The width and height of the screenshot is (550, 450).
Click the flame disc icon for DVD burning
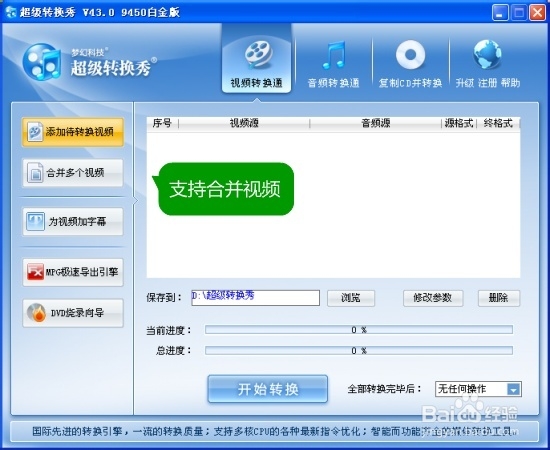tap(36, 313)
